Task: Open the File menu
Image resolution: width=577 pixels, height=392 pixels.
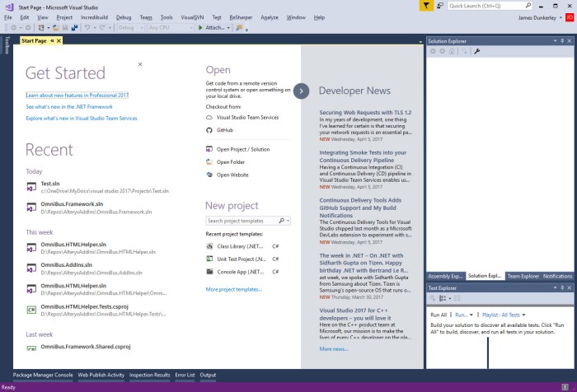Action: (8, 17)
